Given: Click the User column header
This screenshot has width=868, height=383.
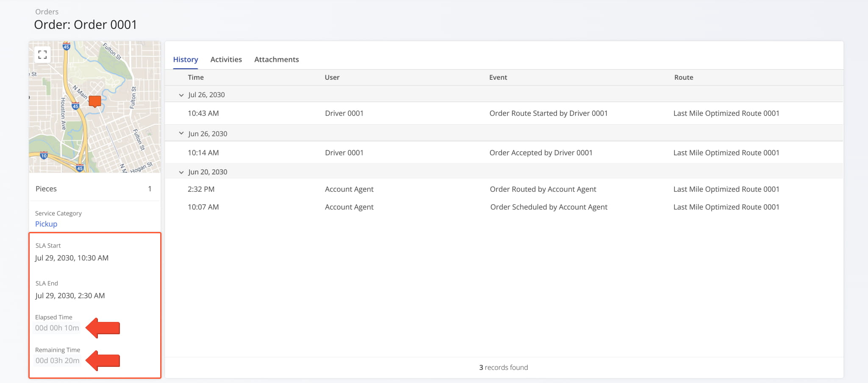Looking at the screenshot, I should click(x=332, y=77).
